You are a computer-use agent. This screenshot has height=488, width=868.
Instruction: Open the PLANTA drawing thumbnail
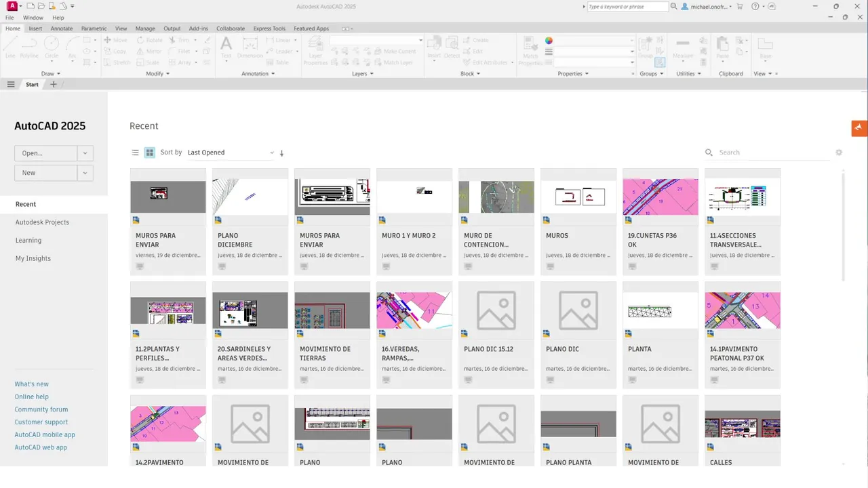coord(660,310)
